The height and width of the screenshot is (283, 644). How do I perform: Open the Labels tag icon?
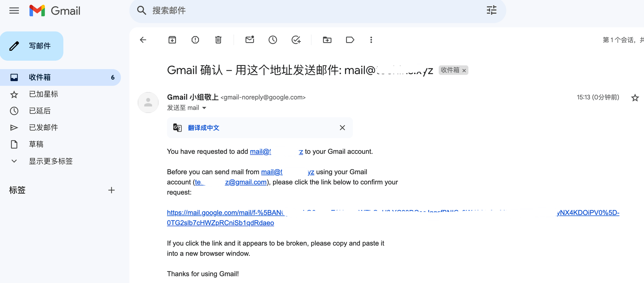click(350, 40)
